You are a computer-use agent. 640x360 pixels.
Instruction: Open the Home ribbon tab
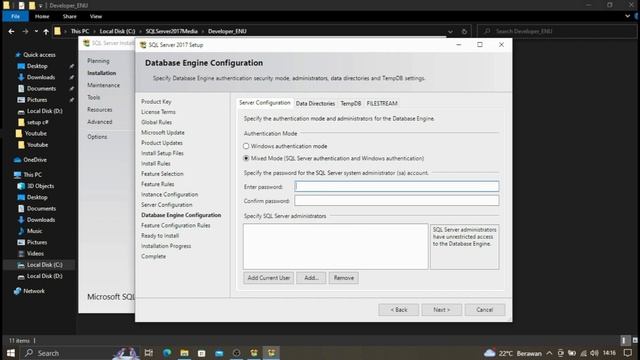42,16
